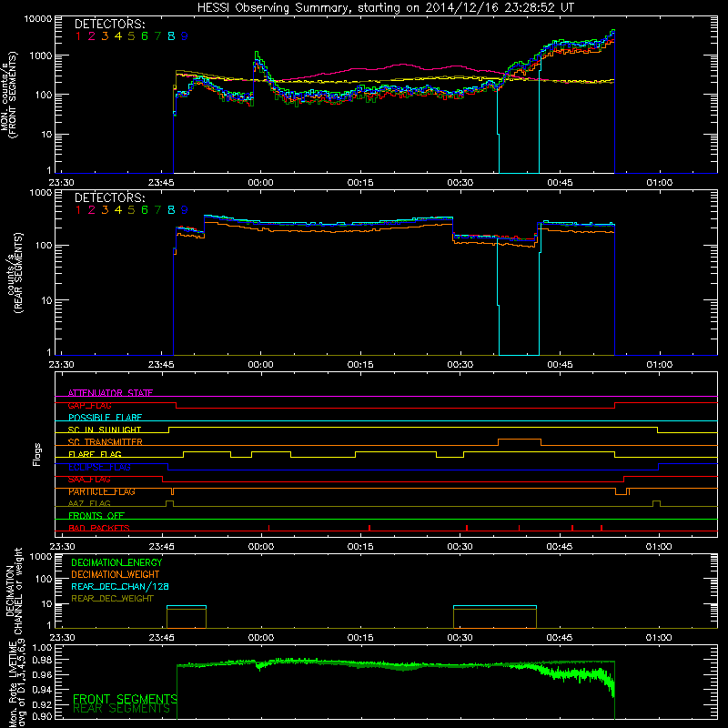
Task: Click 23:45 time label under front segments plot
Action: [x=161, y=183]
